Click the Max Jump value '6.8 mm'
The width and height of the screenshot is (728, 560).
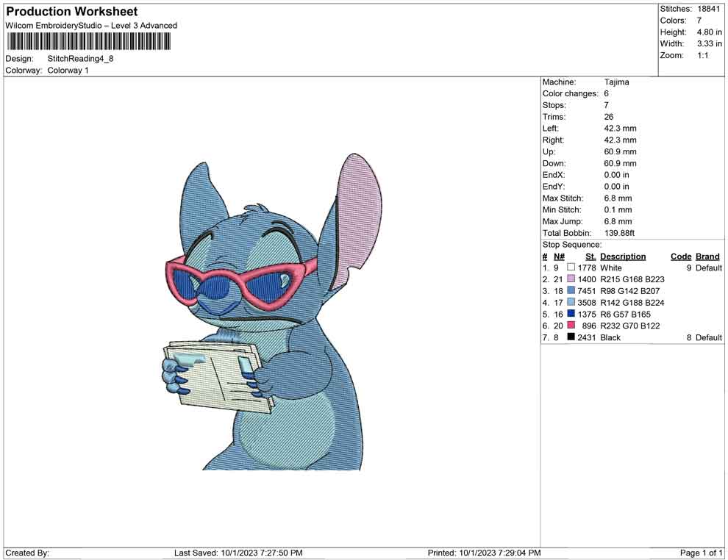[x=618, y=221]
